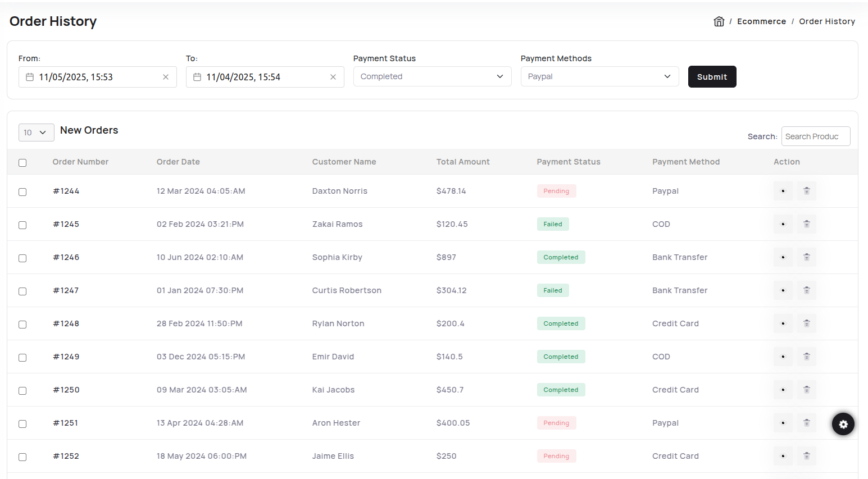Select the checkbox for order #1247
Screen dimensions: 868x479
[x=22, y=291]
